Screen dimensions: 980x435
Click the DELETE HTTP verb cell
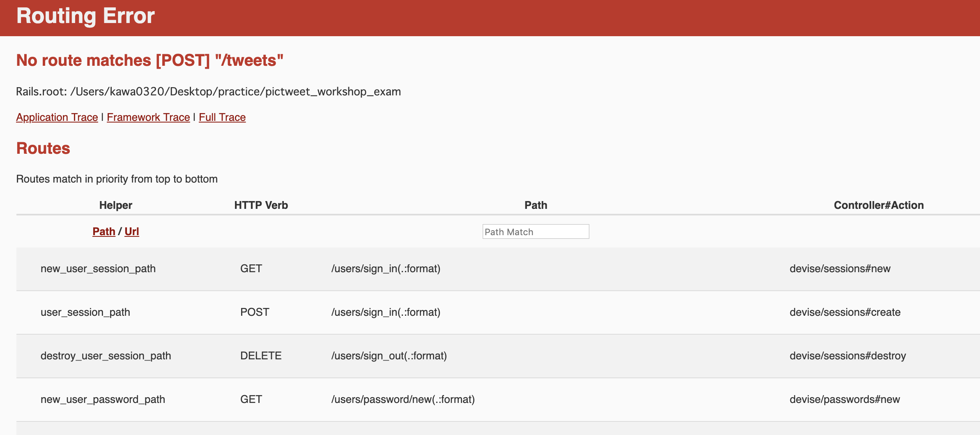click(261, 356)
